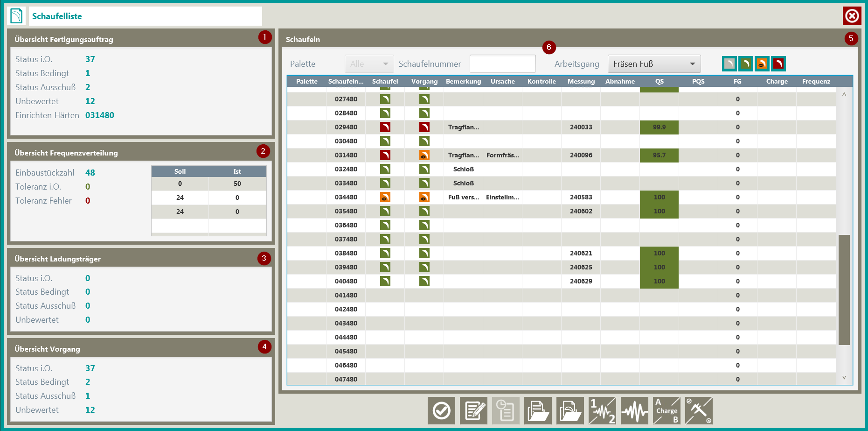This screenshot has height=431, width=868.
Task: Click the caliper measurement icon
Action: point(699,411)
